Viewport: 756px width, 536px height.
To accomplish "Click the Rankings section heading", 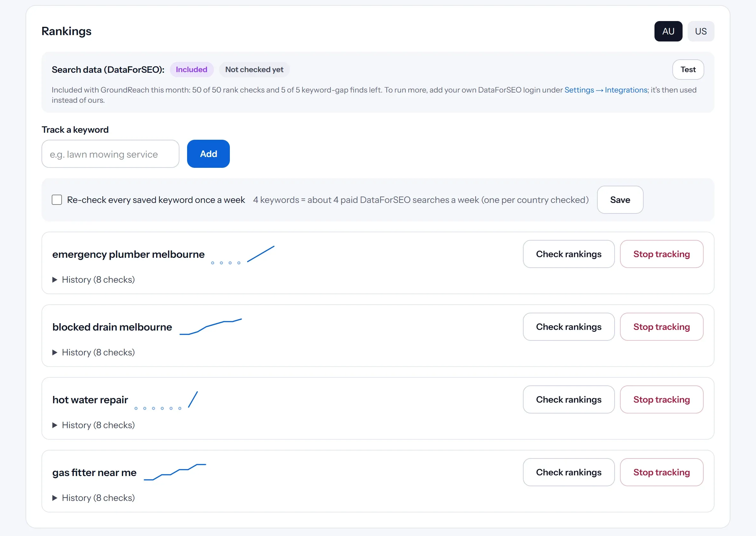I will click(66, 31).
